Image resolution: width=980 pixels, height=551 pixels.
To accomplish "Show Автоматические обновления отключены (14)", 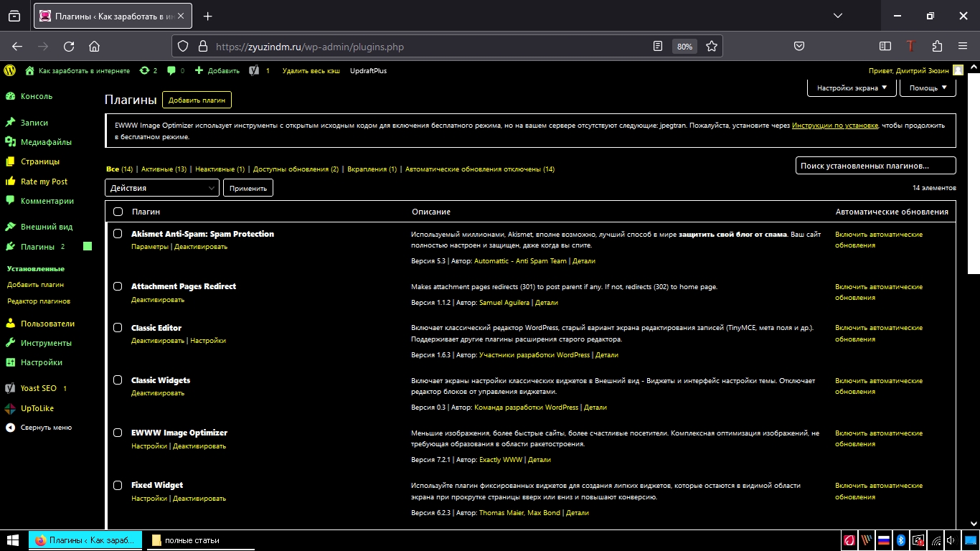I will point(480,169).
